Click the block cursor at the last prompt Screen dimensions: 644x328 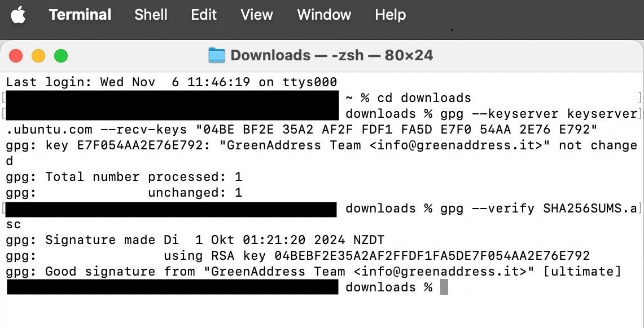pos(444,287)
